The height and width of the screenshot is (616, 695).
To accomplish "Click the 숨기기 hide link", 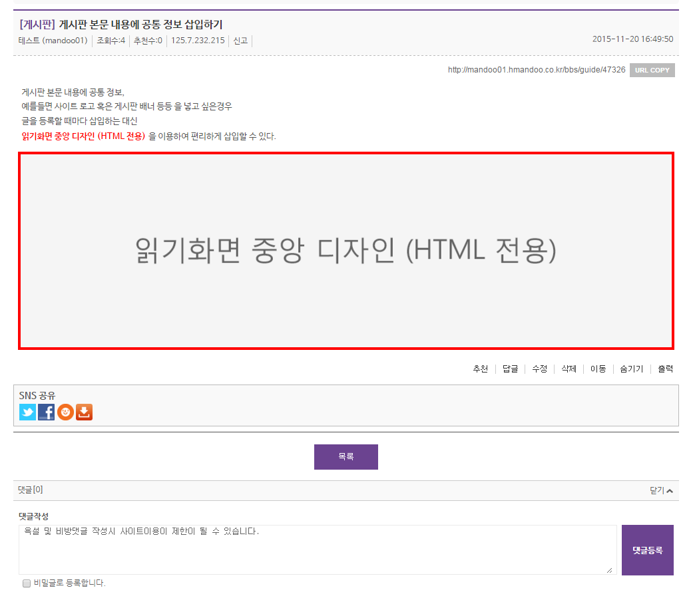I will point(631,369).
